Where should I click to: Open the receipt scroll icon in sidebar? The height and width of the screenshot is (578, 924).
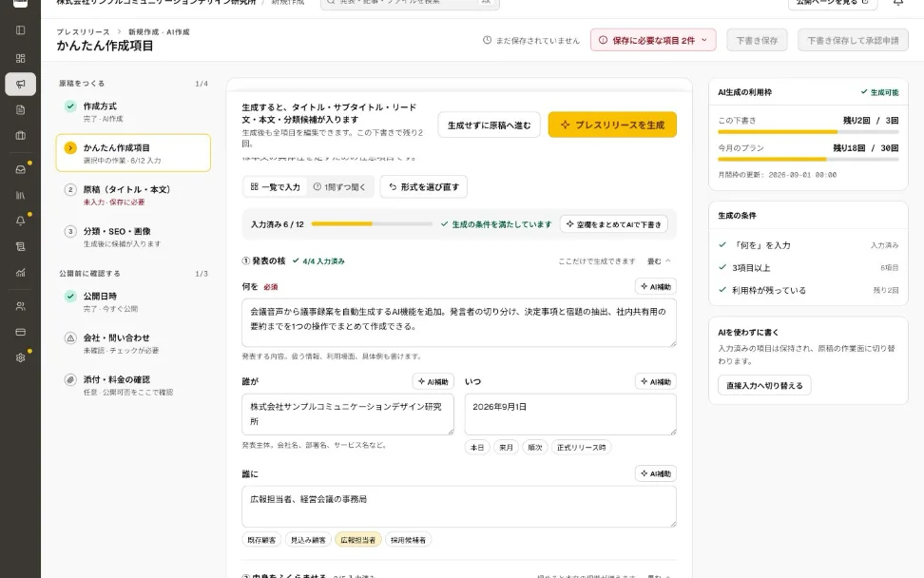pyautogui.click(x=20, y=247)
